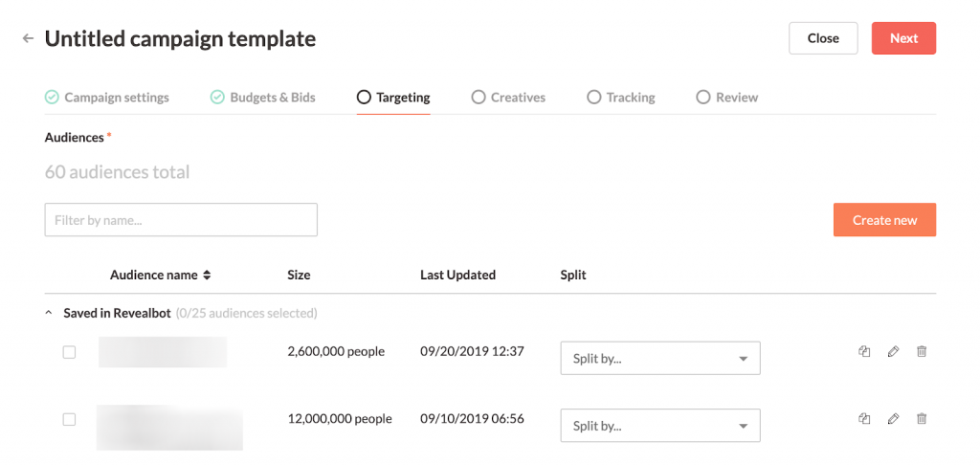Delete the 2,600,000 people audience

click(x=922, y=351)
